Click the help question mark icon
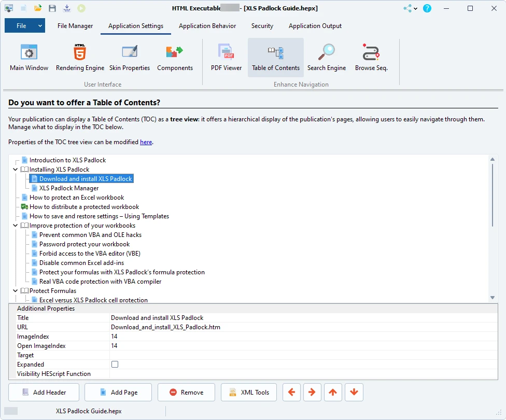The height and width of the screenshot is (420, 506). 427,8
